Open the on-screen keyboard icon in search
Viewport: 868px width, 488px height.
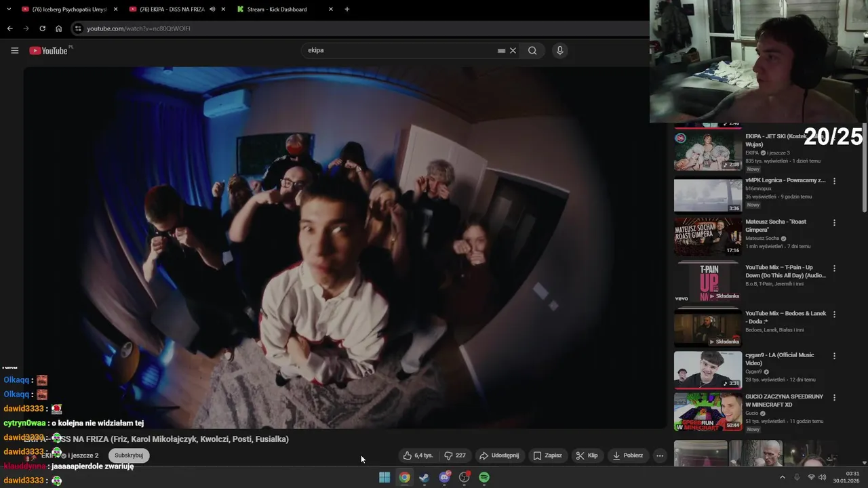[x=501, y=50]
